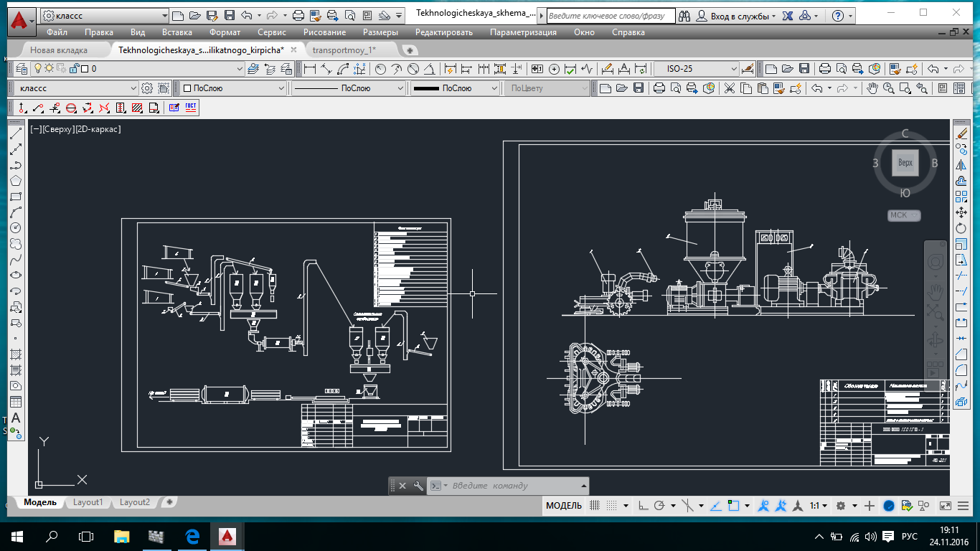Click the Angular dimension icon

pos(429,69)
